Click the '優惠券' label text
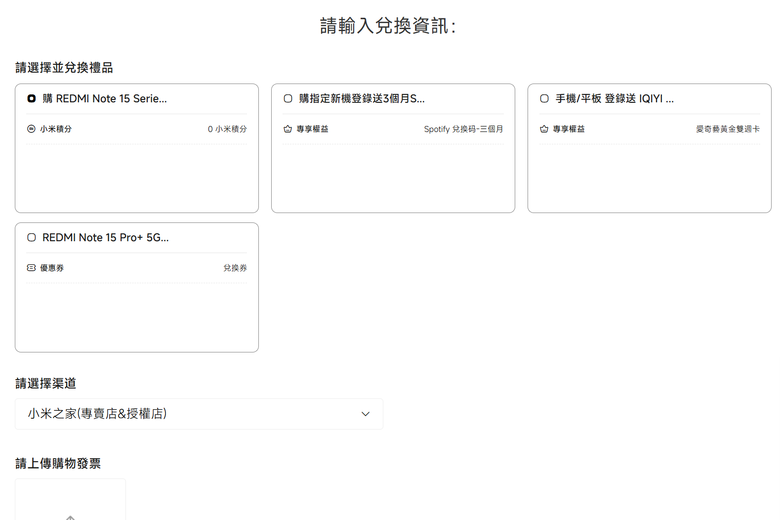780x520 pixels. pyautogui.click(x=52, y=268)
